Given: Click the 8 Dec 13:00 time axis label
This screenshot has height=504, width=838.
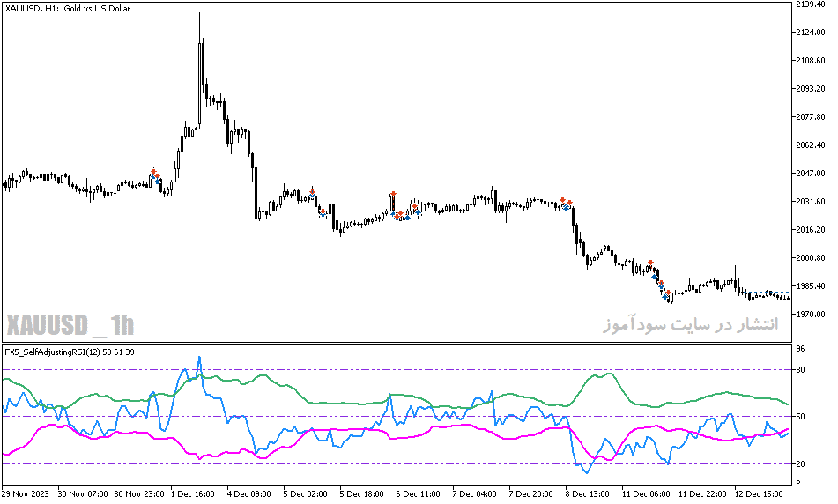Looking at the screenshot, I should pos(587,493).
